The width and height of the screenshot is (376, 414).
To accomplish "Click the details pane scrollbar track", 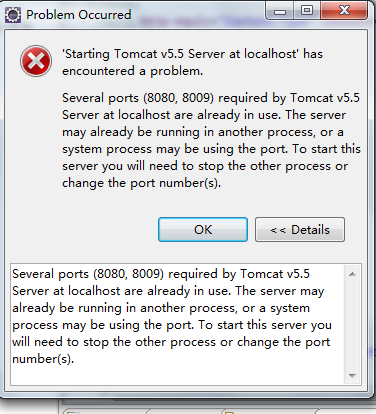I will 352,325.
